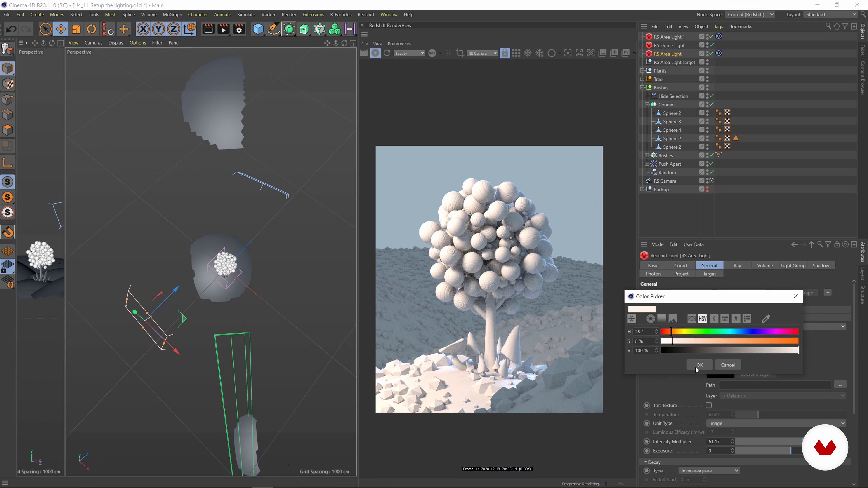Show Color Wheel mode in Color Picker

click(x=651, y=319)
